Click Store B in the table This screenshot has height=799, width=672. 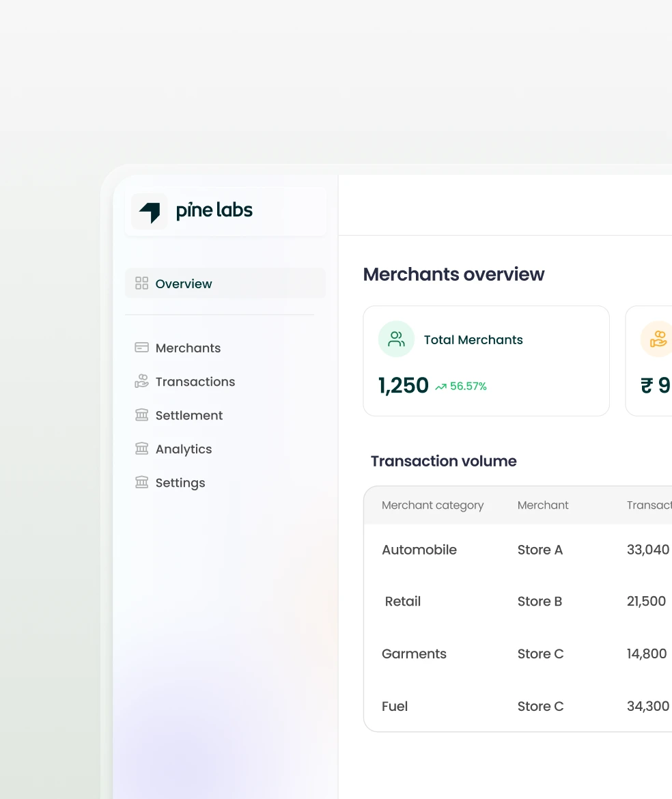pyautogui.click(x=540, y=601)
